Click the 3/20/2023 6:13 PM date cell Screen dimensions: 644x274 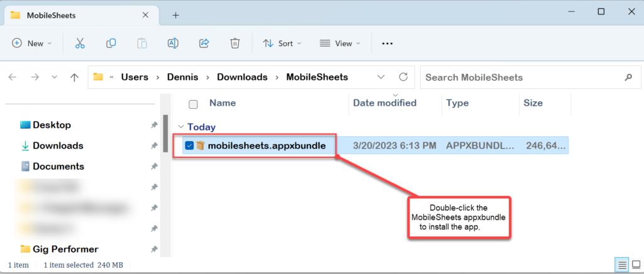pos(396,146)
